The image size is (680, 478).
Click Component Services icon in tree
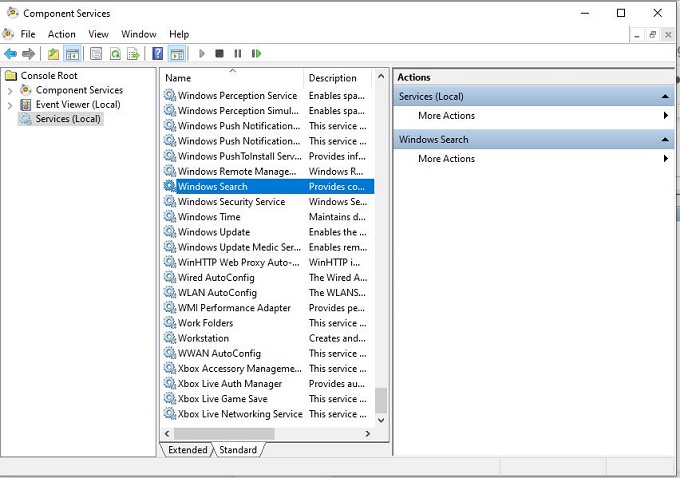(x=26, y=90)
